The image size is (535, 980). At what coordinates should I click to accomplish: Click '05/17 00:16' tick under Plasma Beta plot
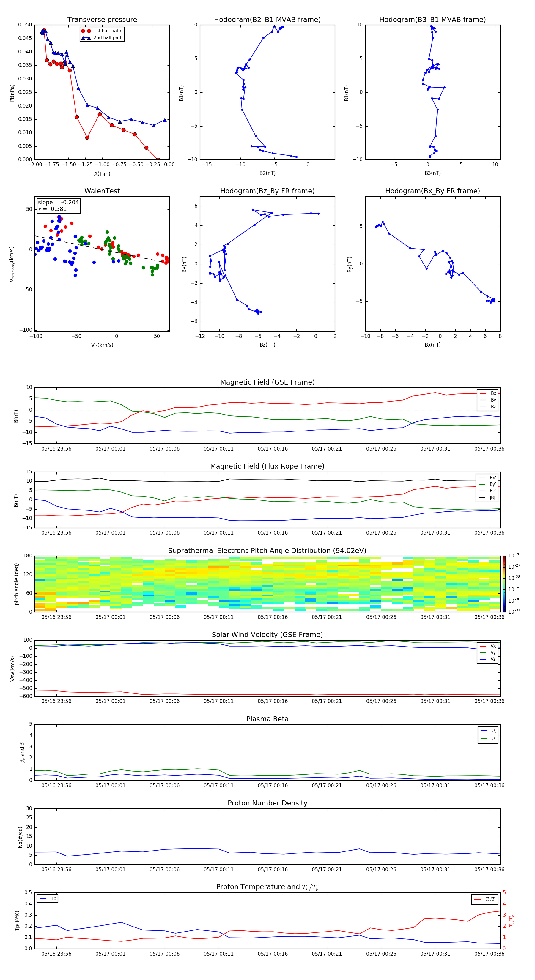pyautogui.click(x=273, y=785)
